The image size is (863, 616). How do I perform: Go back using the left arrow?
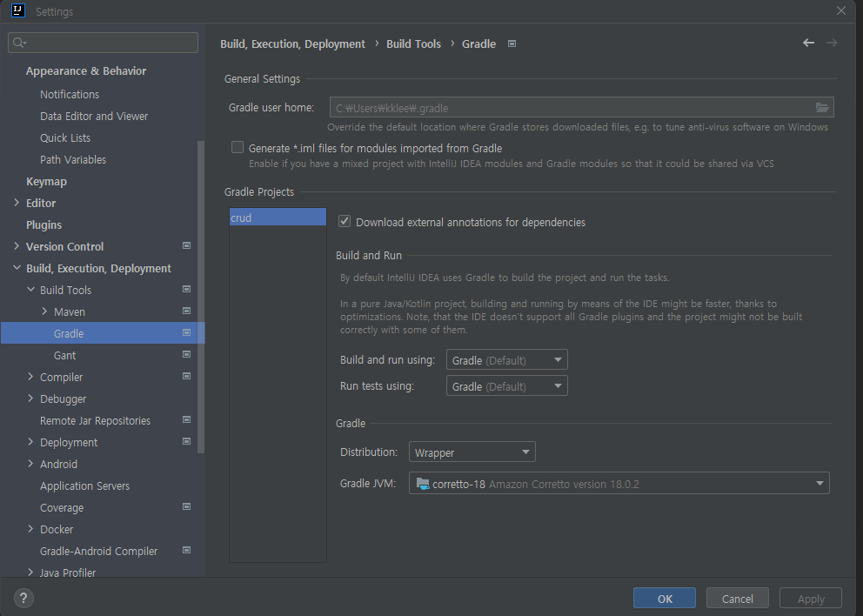[x=808, y=43]
